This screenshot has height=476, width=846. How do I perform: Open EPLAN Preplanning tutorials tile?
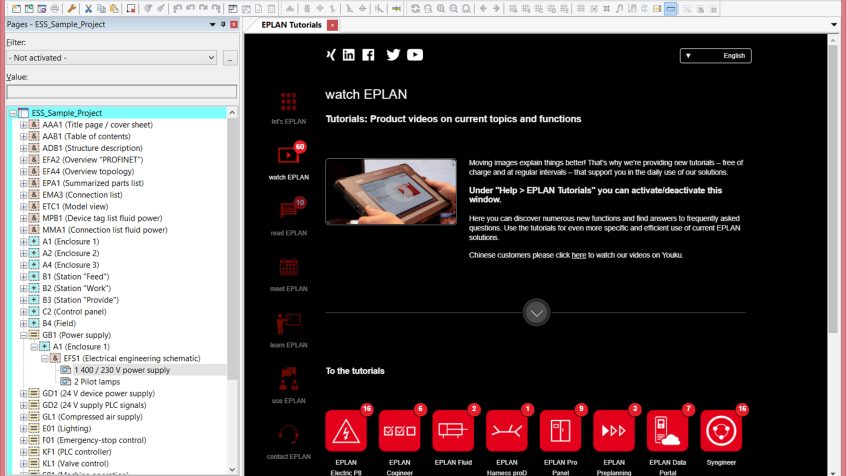point(614,430)
